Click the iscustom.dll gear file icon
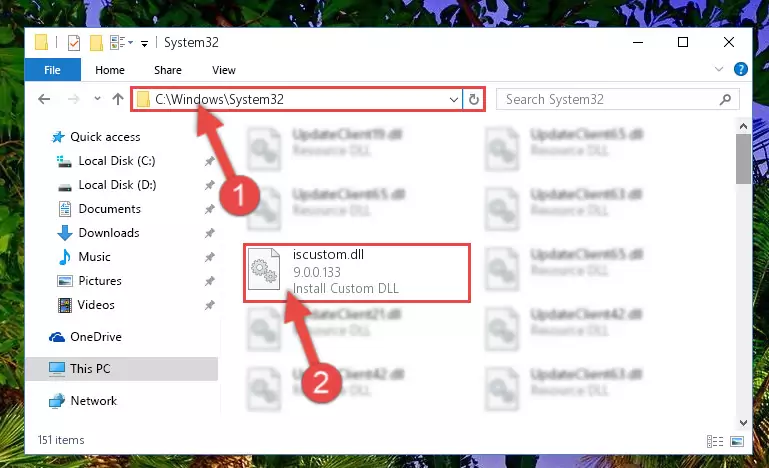Screen dimensions: 769x468 pos(264,269)
